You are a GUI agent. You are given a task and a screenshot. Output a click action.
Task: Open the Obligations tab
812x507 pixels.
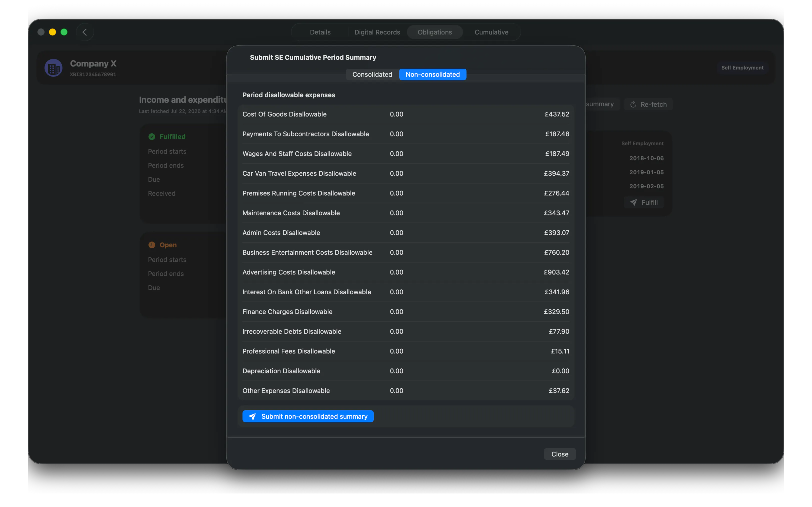pos(434,32)
